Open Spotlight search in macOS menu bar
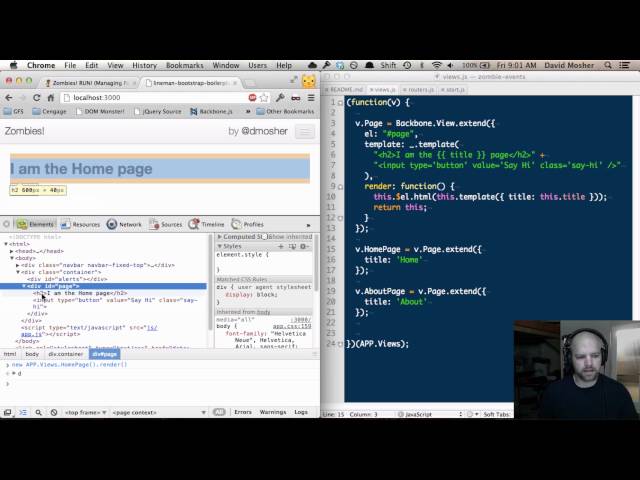This screenshot has height=480, width=640. (x=608, y=65)
